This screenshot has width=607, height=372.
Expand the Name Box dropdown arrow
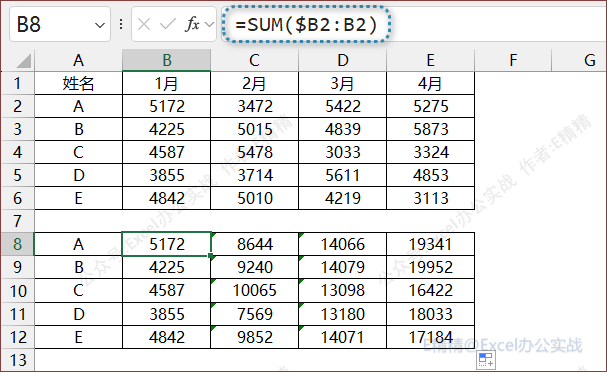(x=99, y=26)
